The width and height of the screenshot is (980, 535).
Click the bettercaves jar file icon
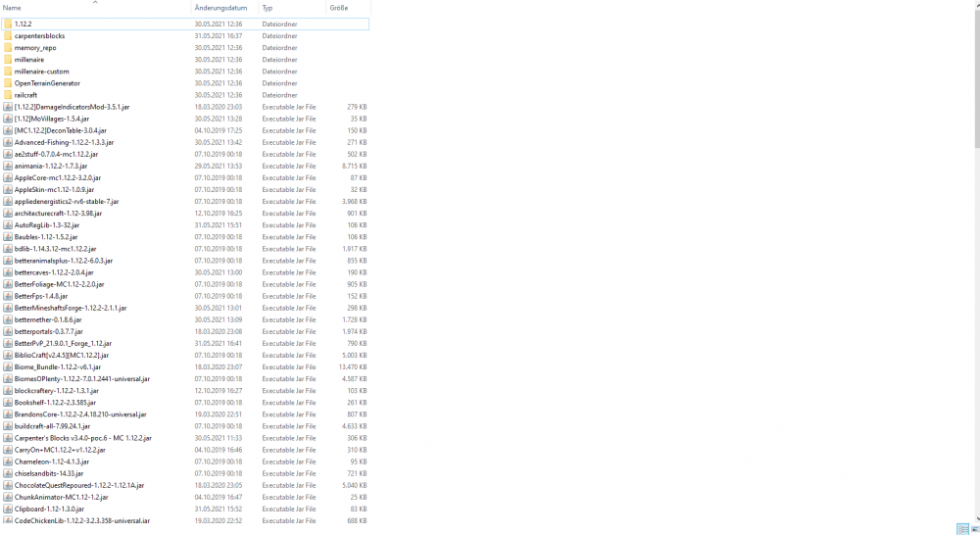point(8,272)
